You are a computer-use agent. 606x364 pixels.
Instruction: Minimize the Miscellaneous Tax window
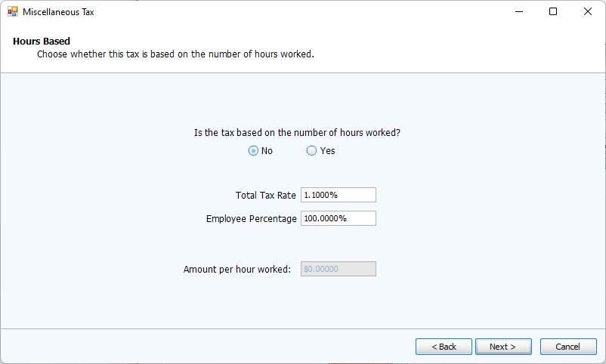(x=519, y=12)
